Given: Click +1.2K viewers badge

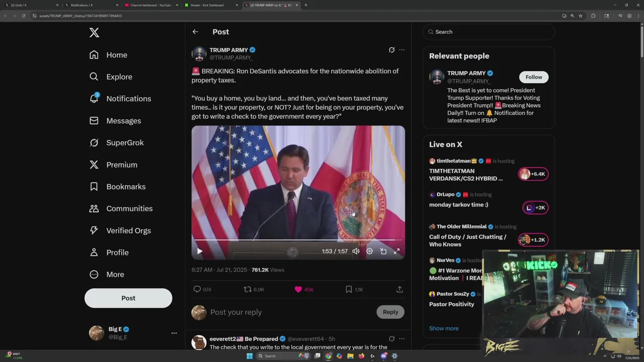Looking at the screenshot, I should 533,240.
